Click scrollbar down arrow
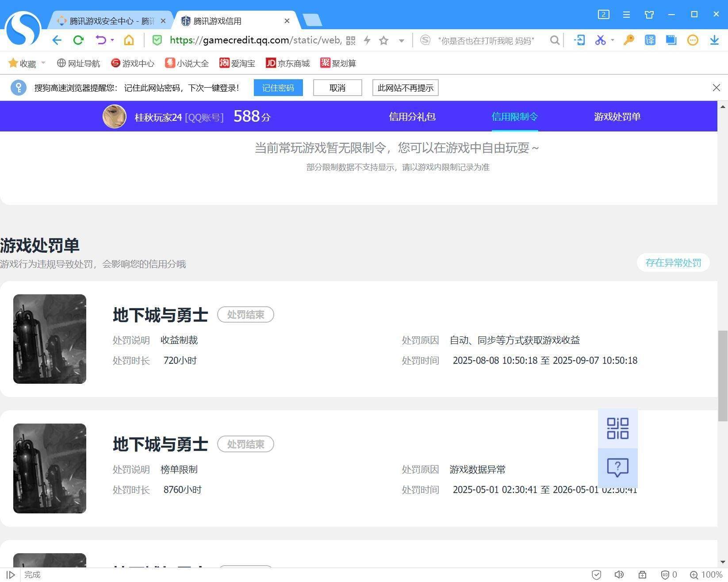Viewport: 728px width, 582px height. click(723, 562)
